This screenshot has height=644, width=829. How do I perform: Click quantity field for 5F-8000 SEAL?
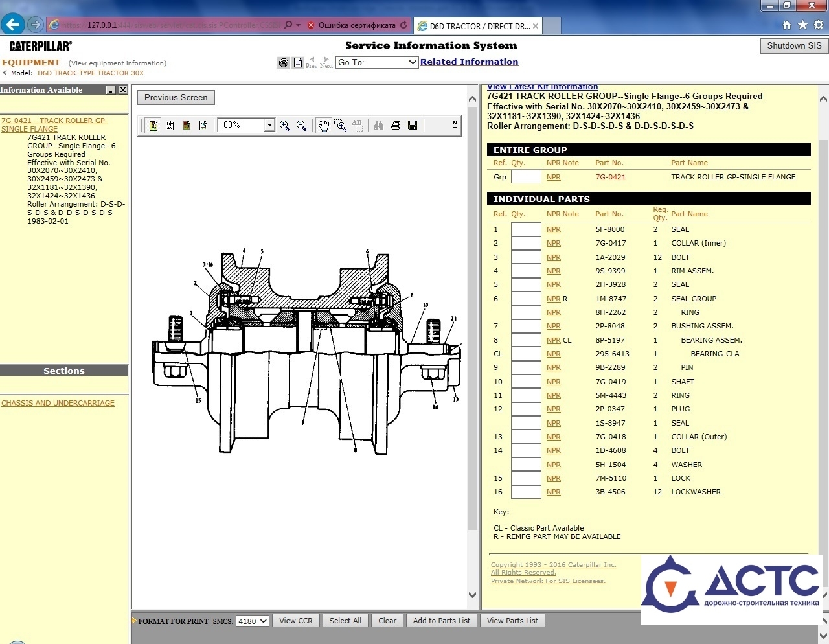point(525,229)
